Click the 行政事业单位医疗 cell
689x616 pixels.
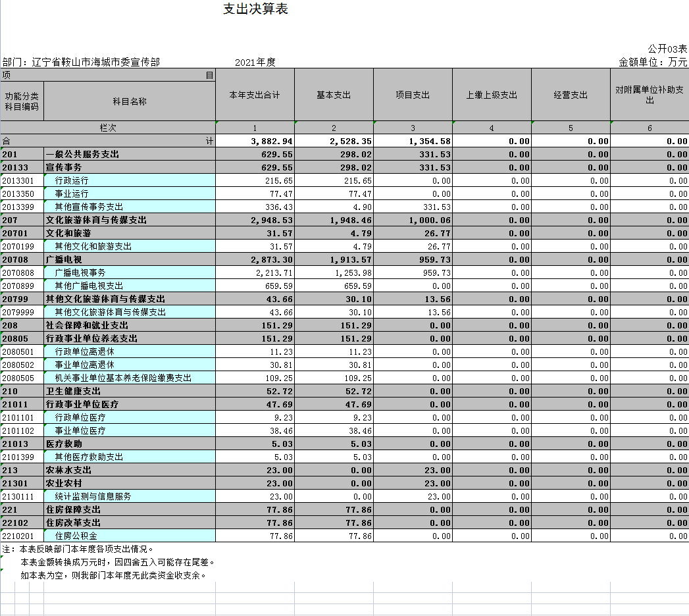point(130,405)
